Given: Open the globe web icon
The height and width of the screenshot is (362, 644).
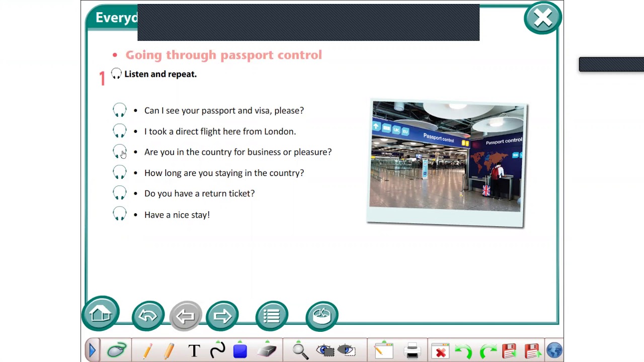Looking at the screenshot, I should coord(554,350).
